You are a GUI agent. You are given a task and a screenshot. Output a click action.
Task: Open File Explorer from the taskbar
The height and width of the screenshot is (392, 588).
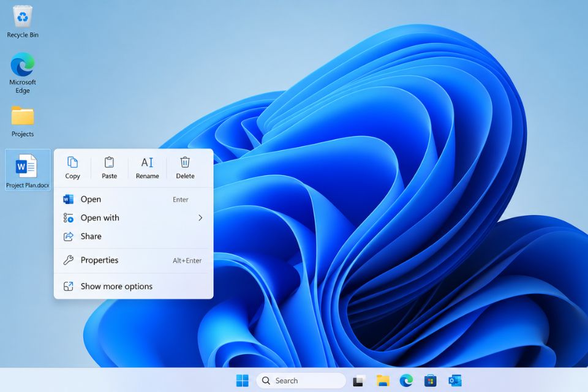383,380
